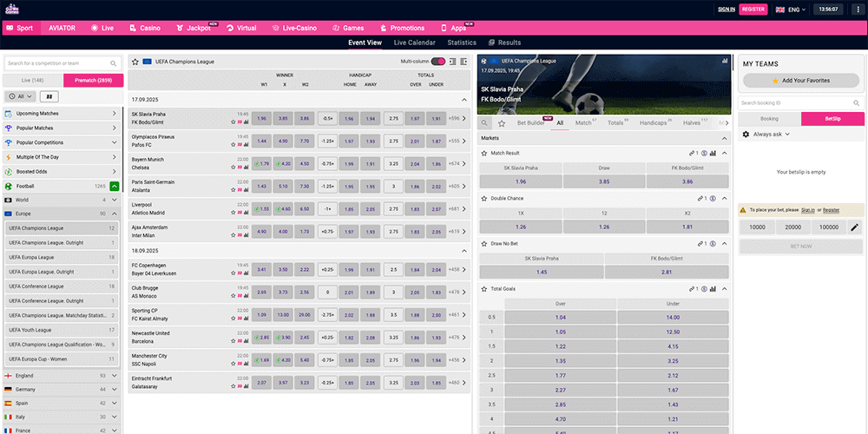Click the REGISTER button
The height and width of the screenshot is (434, 868).
click(x=753, y=10)
